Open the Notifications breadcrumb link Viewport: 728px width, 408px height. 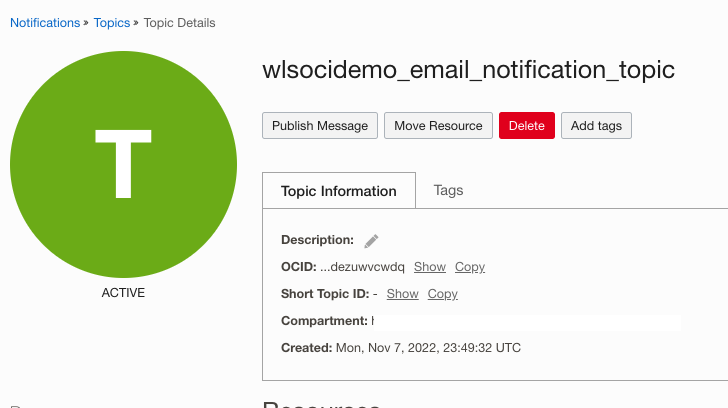[45, 23]
